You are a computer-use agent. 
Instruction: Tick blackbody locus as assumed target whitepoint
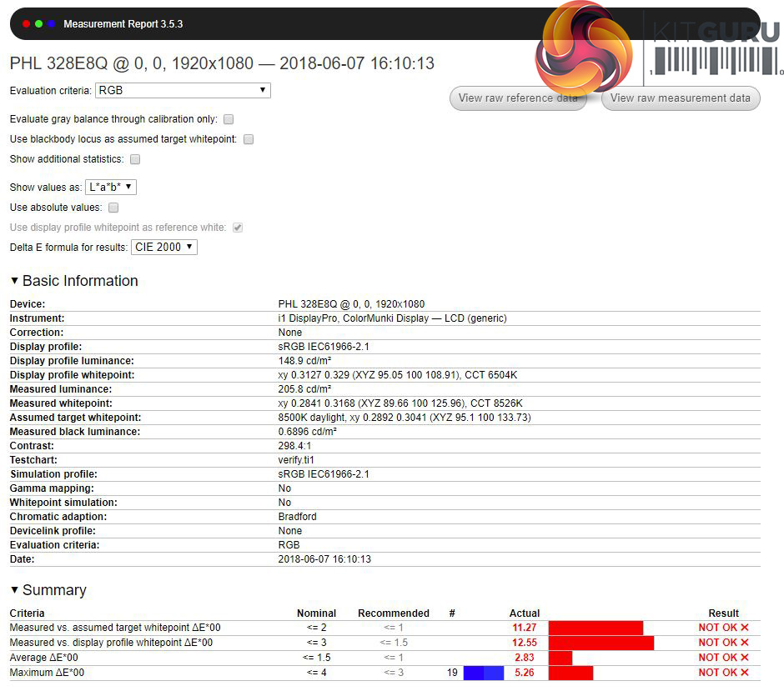[249, 139]
